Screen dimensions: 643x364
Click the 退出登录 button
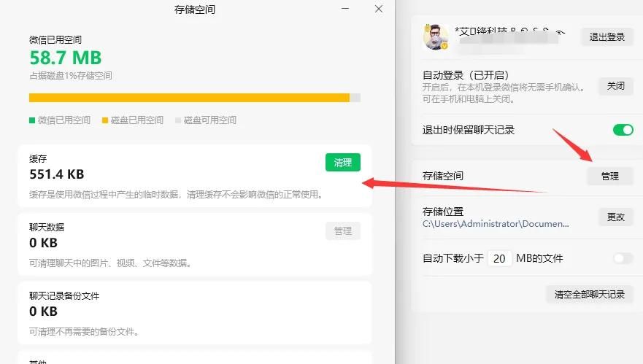(x=607, y=37)
